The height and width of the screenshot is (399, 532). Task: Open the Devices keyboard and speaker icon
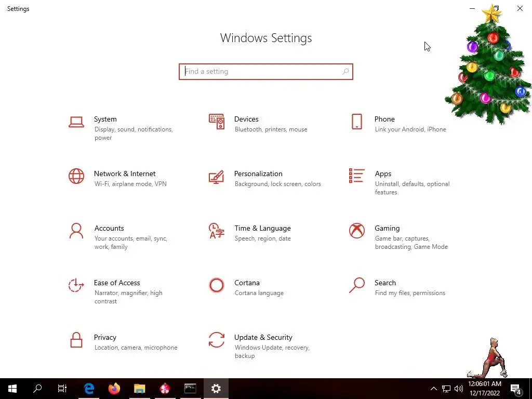click(x=217, y=122)
